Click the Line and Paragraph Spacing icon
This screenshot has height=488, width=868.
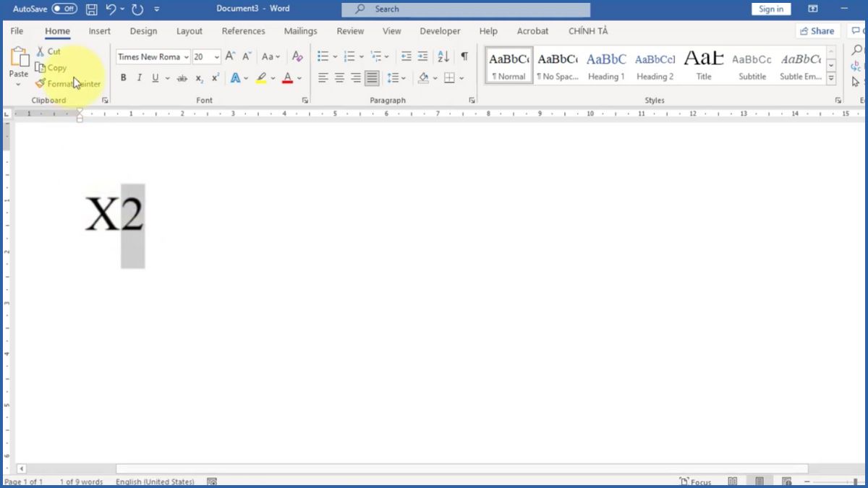pos(393,78)
